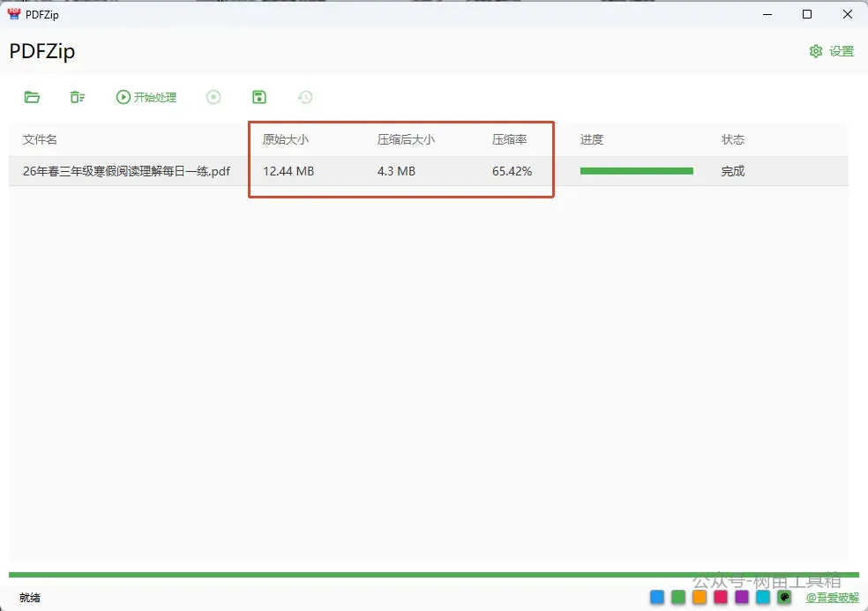Click the 完成 status cell
The image size is (868, 611).
point(733,171)
